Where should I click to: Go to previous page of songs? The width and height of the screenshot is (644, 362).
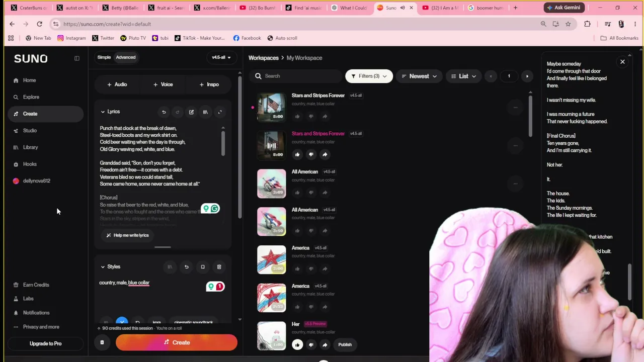click(x=491, y=76)
